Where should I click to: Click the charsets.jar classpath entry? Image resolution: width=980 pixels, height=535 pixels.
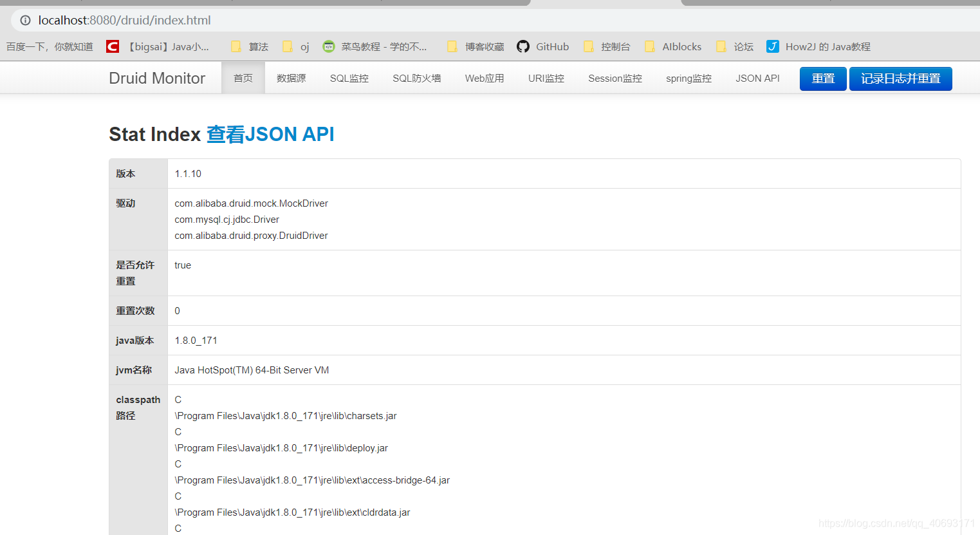click(x=286, y=416)
